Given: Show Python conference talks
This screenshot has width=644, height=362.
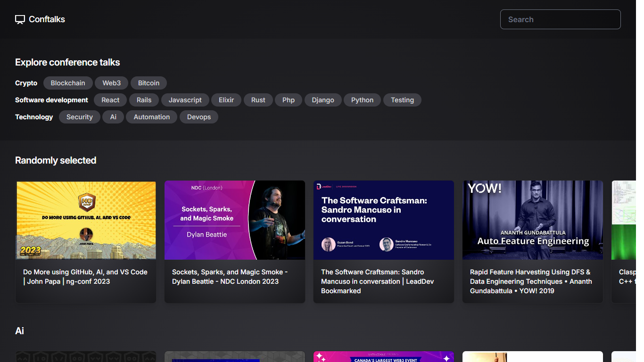Looking at the screenshot, I should click(x=362, y=100).
